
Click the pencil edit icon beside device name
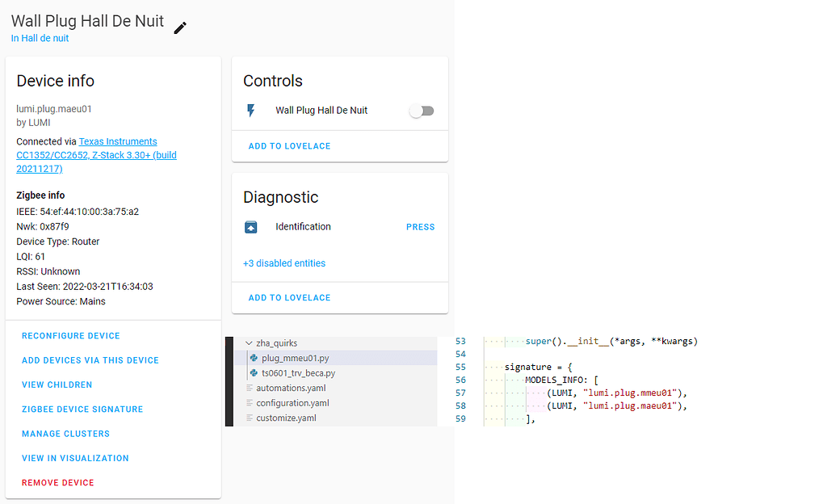(x=180, y=27)
